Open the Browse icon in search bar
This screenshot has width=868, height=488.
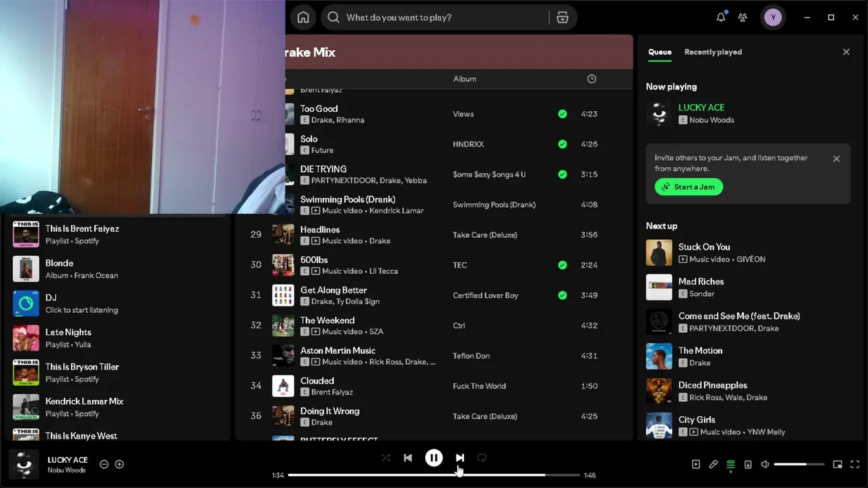coord(562,18)
